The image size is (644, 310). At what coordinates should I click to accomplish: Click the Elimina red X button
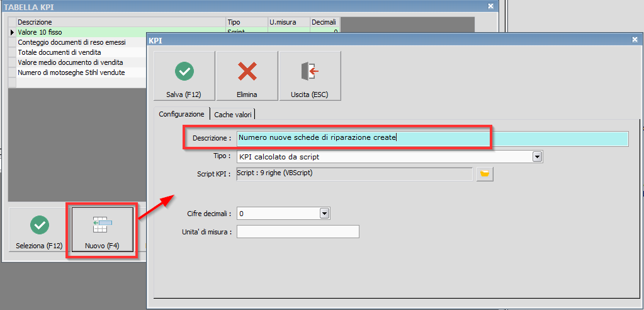247,76
